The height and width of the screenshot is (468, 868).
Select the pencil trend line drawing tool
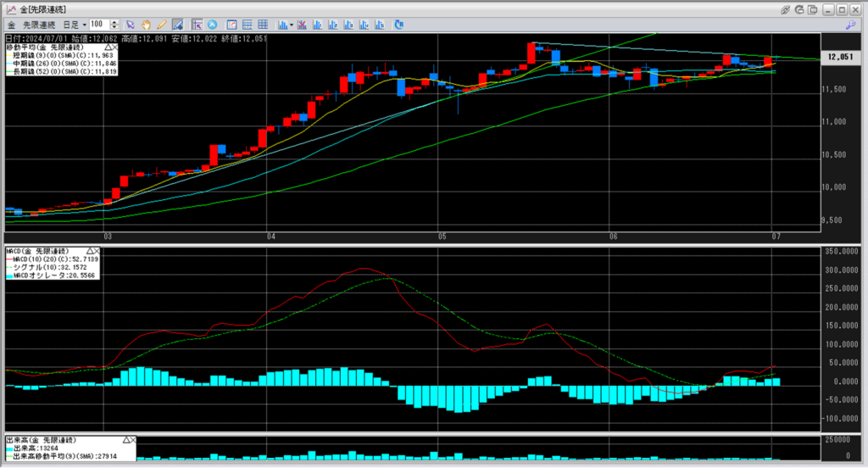pos(161,25)
